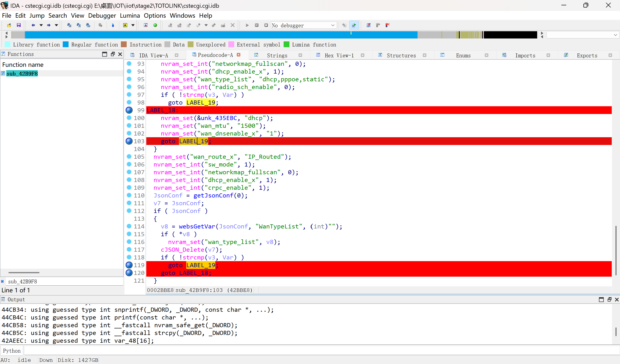The image size is (620, 364).
Task: Click the green circle toolbar icon
Action: 155,25
